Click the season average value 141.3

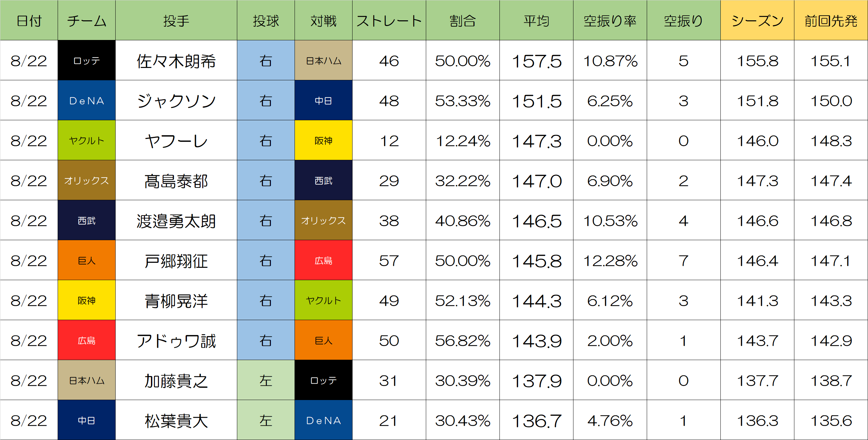pyautogui.click(x=757, y=300)
